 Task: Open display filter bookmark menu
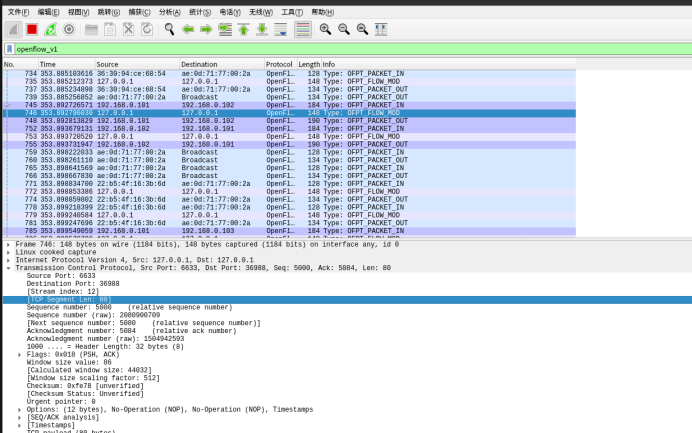pos(9,49)
